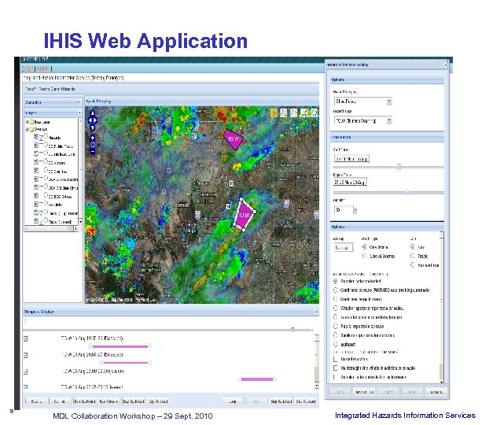
Task: Click the Base Layer folder icon
Action: (x=31, y=122)
